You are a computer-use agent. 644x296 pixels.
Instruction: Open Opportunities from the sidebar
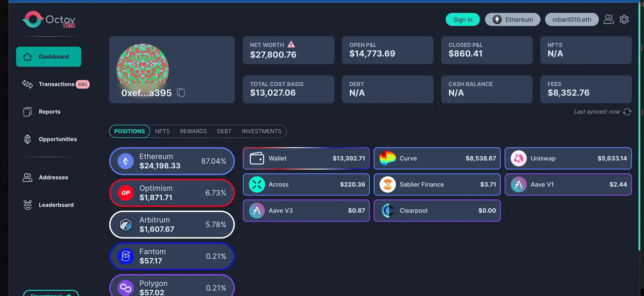pyautogui.click(x=58, y=139)
